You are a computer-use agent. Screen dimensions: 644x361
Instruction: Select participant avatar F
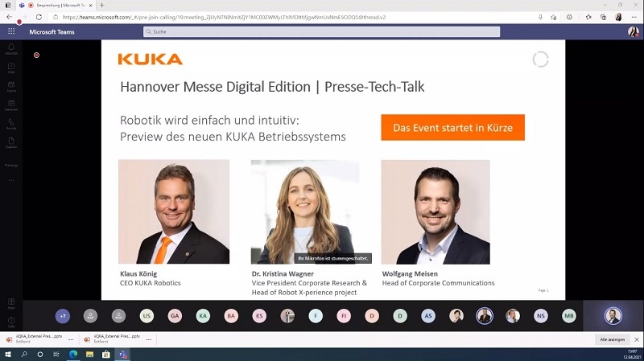click(316, 316)
